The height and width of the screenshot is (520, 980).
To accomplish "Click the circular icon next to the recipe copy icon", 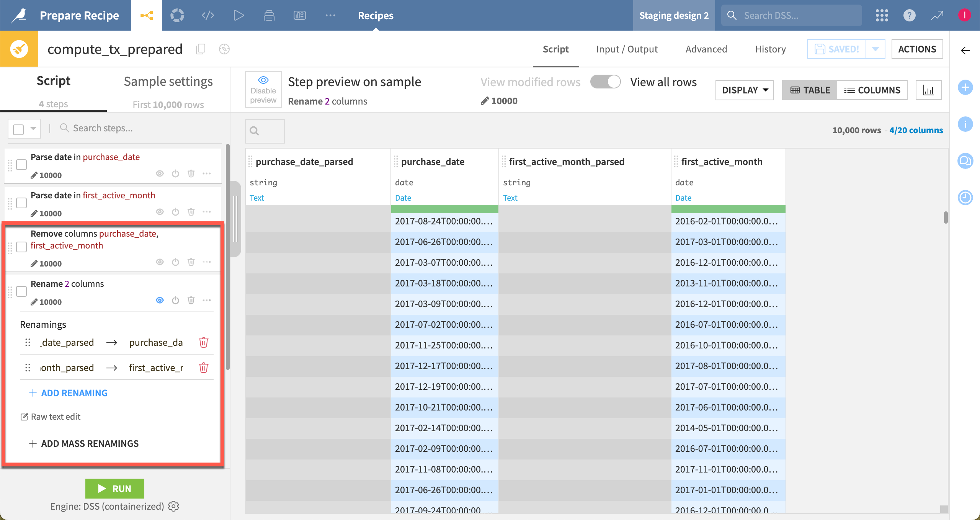I will (x=224, y=49).
